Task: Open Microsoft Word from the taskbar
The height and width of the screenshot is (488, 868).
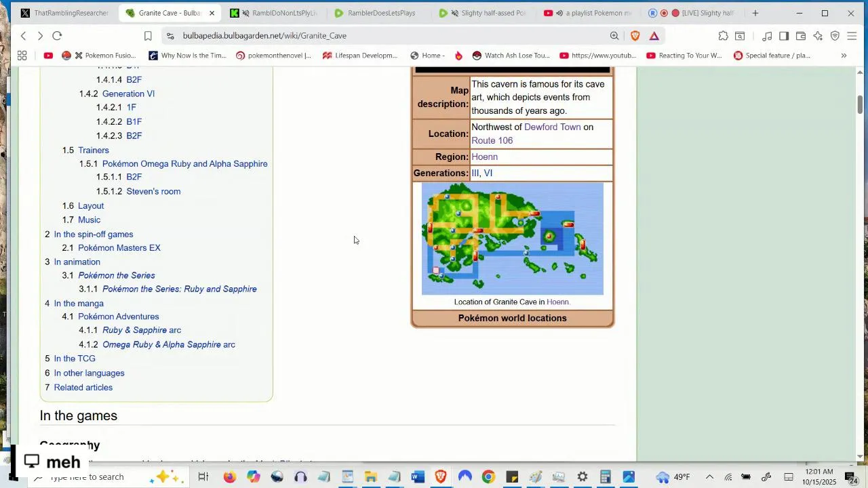Action: pyautogui.click(x=418, y=477)
